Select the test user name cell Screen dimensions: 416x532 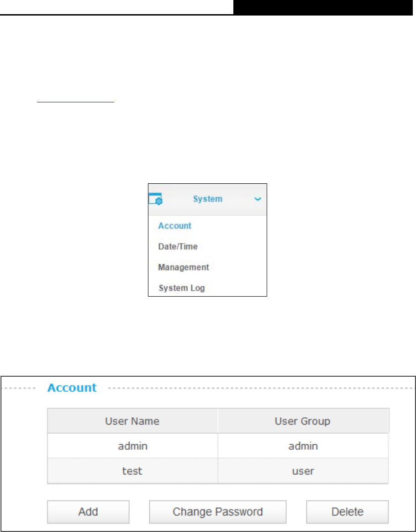tap(132, 471)
